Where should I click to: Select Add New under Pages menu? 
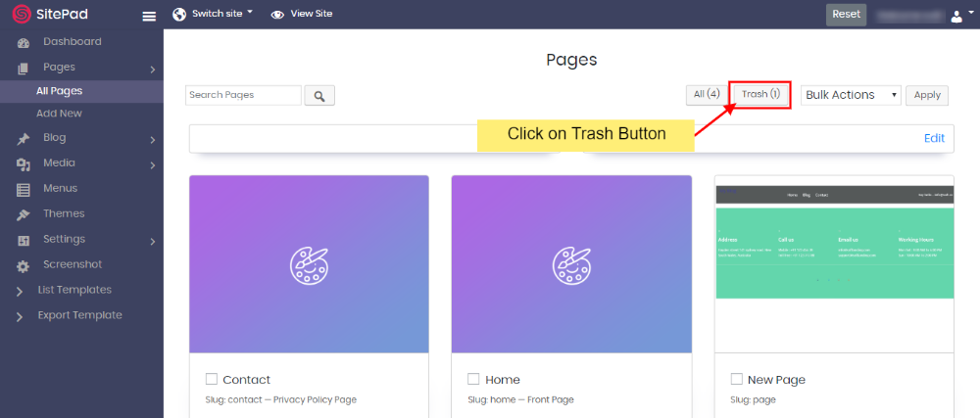(59, 114)
